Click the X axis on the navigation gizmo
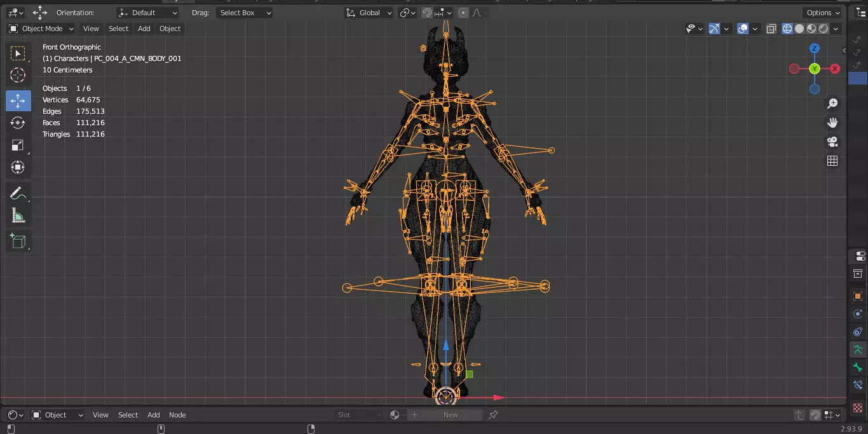The height and width of the screenshot is (434, 868). click(835, 69)
